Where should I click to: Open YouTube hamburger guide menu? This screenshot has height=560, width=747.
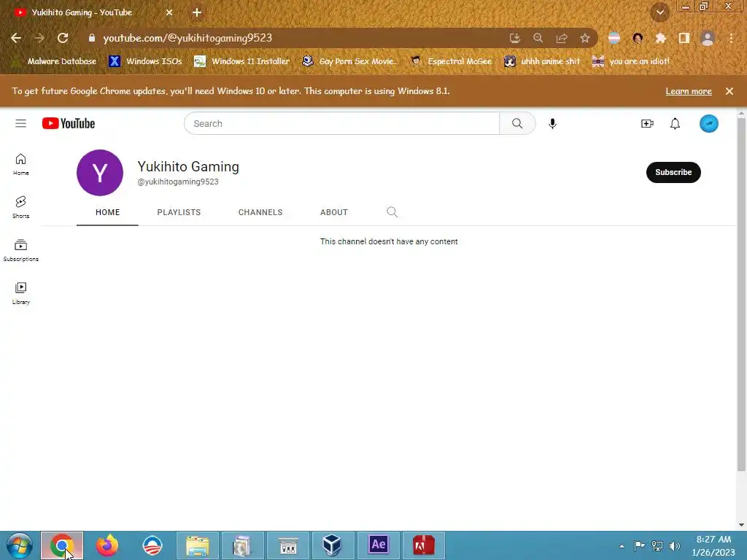click(x=20, y=124)
